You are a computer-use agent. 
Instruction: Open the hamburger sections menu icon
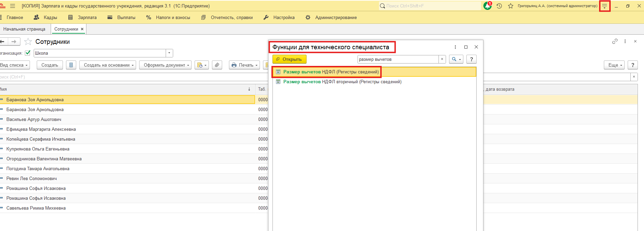pos(13,6)
